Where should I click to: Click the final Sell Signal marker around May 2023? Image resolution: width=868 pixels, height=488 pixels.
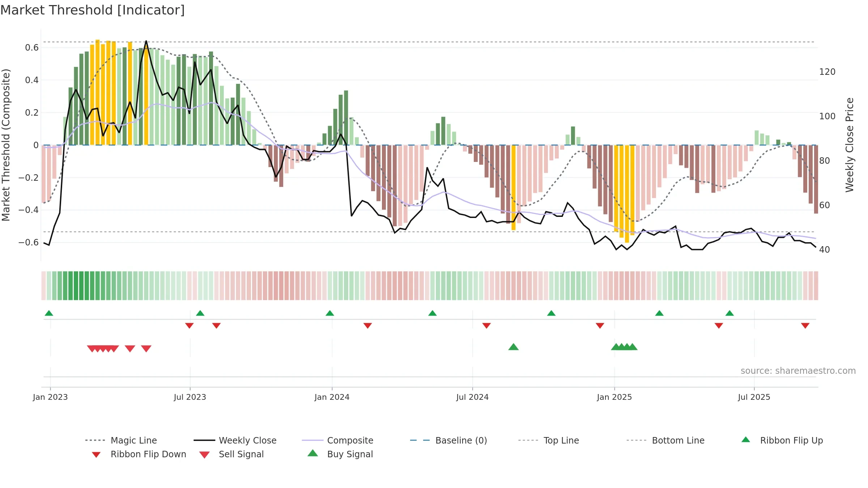point(146,348)
